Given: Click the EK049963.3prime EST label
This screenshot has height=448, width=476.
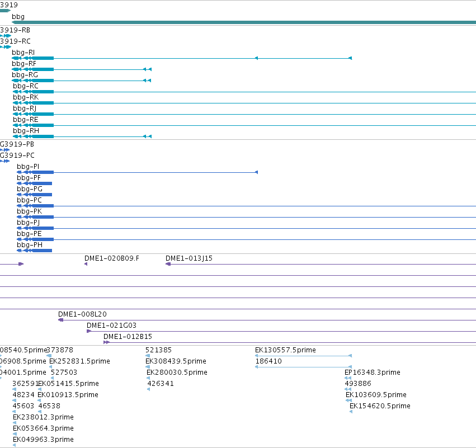Looking at the screenshot, I should point(43,440).
